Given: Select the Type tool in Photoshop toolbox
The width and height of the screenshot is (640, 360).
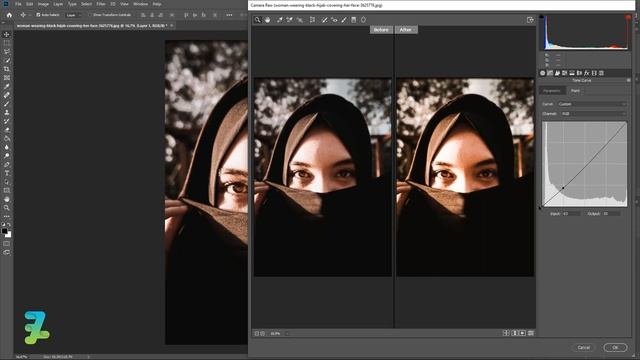Looking at the screenshot, I should point(7,173).
